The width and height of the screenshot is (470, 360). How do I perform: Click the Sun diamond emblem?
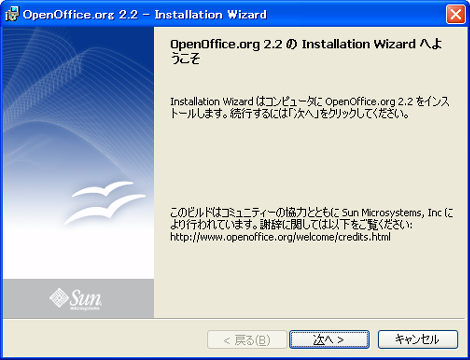point(59,298)
